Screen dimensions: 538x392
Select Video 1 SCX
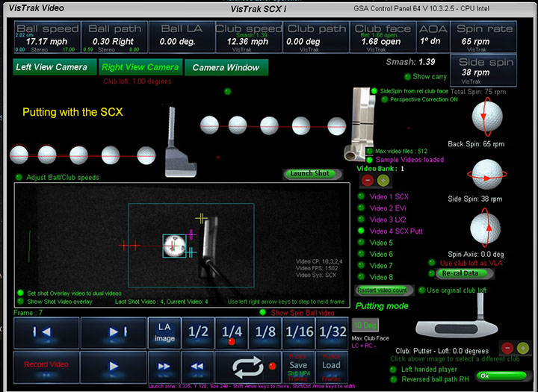(361, 196)
